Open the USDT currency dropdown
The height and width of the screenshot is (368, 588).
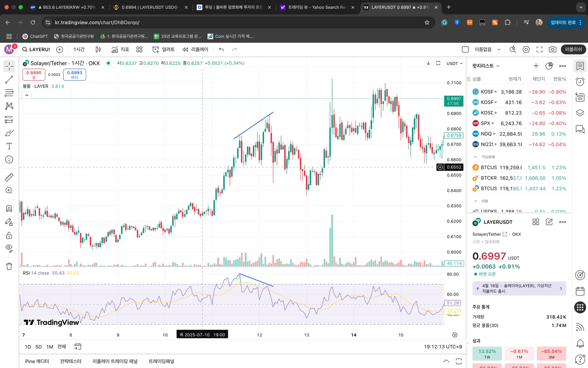click(455, 63)
